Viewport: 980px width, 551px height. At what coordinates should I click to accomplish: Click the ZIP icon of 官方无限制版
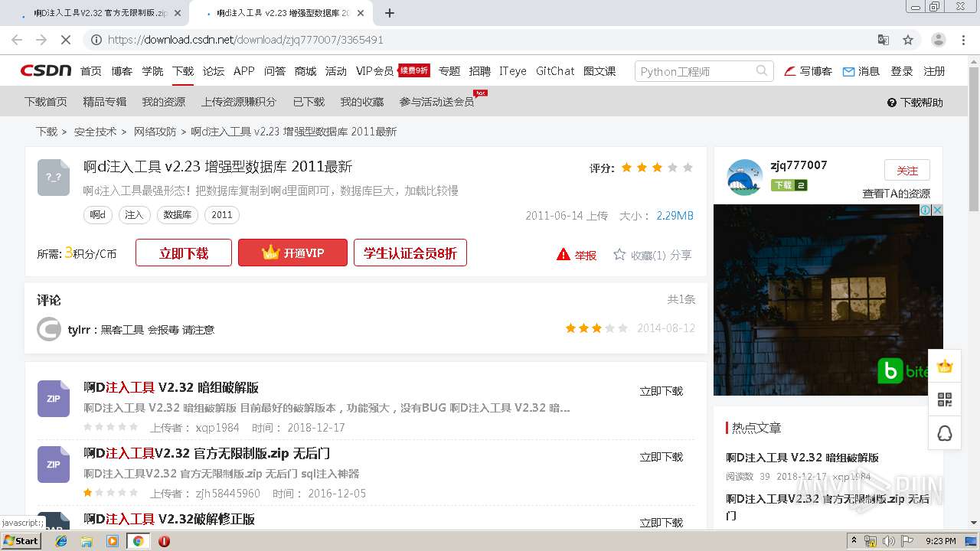pos(54,465)
